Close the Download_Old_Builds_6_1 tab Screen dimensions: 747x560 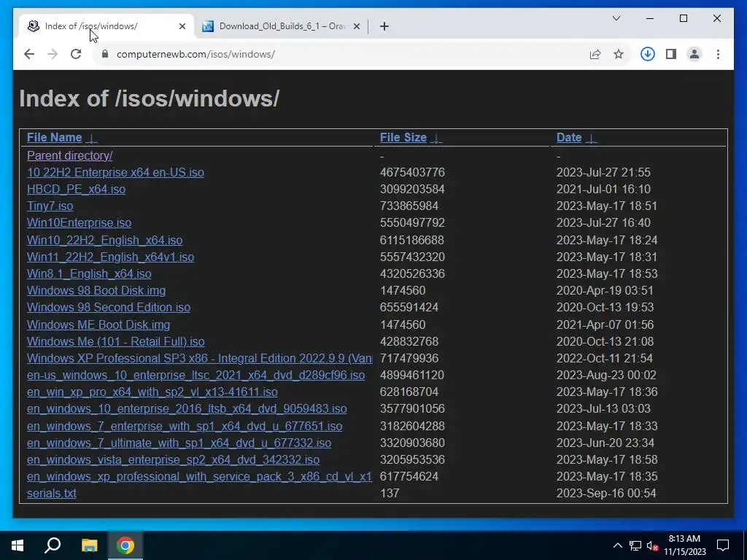coord(356,26)
